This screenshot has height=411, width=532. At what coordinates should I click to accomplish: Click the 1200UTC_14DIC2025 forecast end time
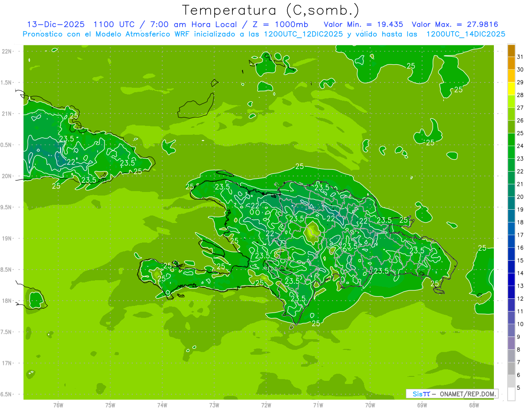pos(465,34)
